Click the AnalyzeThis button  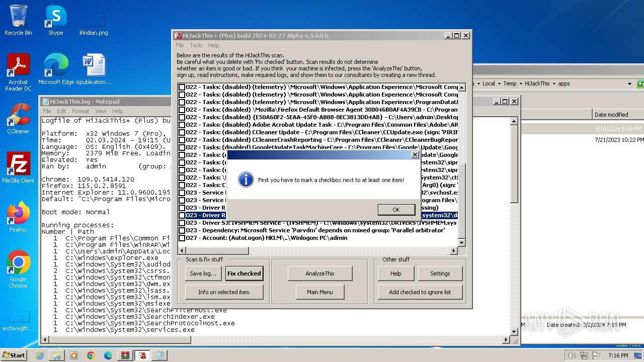point(320,274)
